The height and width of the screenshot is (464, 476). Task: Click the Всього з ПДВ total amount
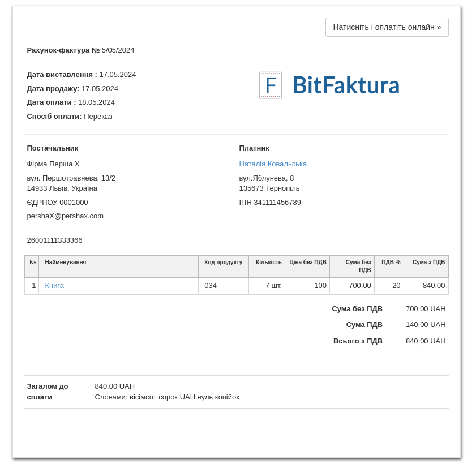pyautogui.click(x=425, y=341)
